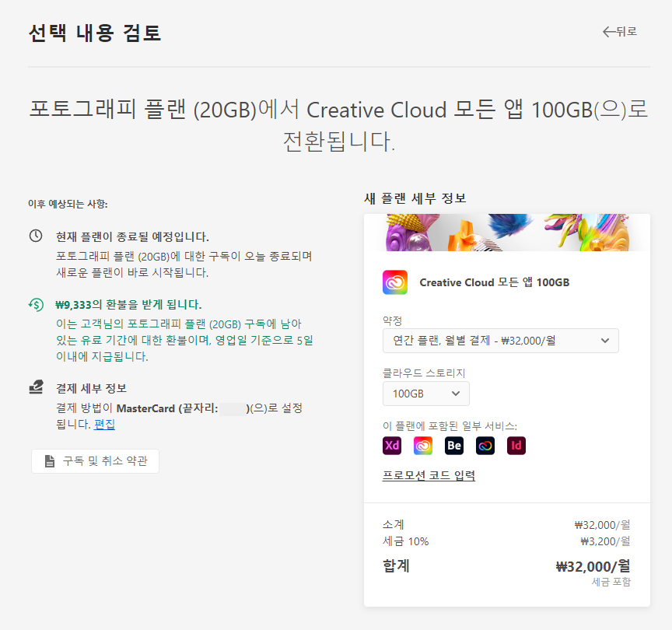Click the ₩3,200/월 tax amount
Screen dimensions: 672x630
click(x=605, y=541)
